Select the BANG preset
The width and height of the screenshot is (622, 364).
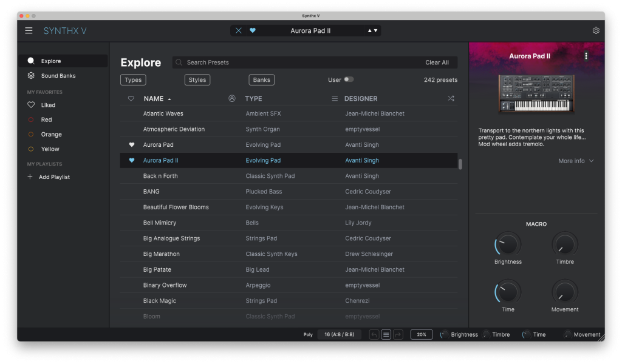(x=289, y=191)
